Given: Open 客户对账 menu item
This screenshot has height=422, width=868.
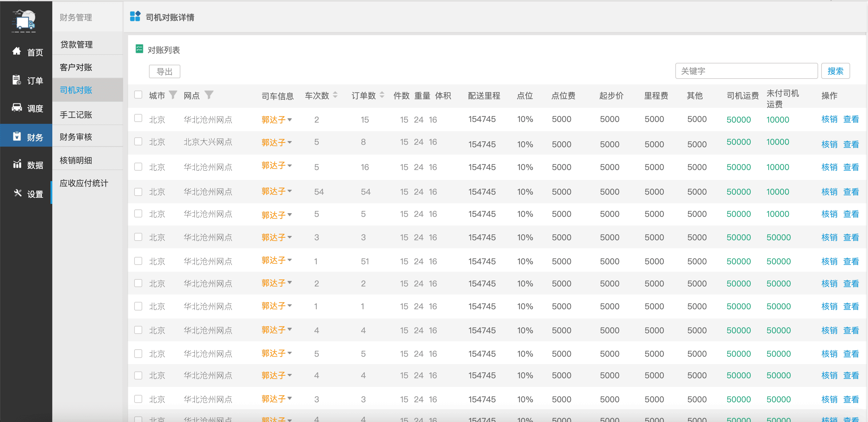Looking at the screenshot, I should [x=76, y=67].
